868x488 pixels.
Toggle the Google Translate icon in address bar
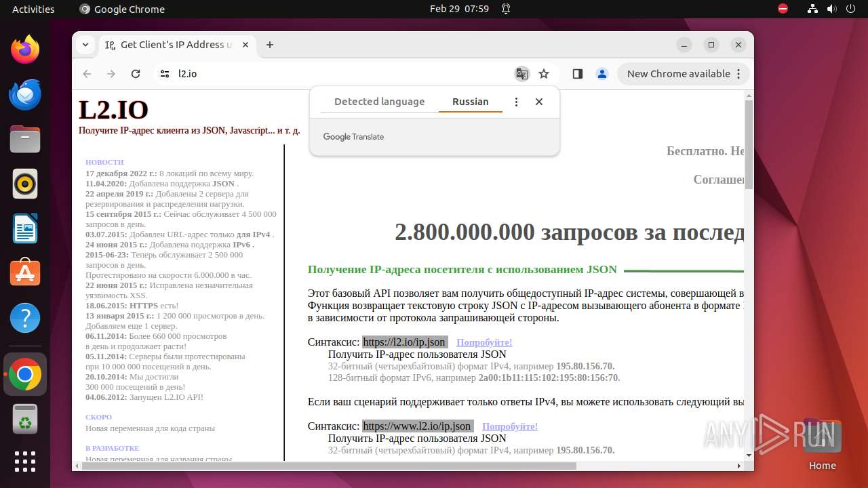[x=521, y=74]
